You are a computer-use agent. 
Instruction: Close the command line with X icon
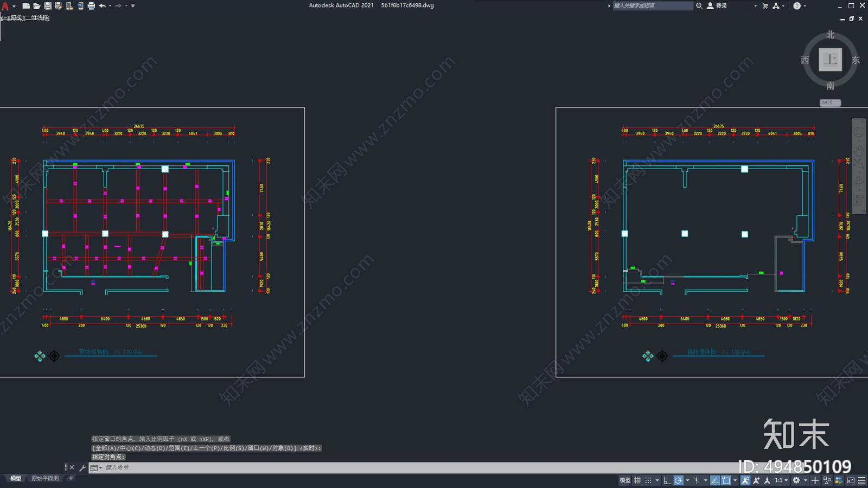click(x=72, y=467)
